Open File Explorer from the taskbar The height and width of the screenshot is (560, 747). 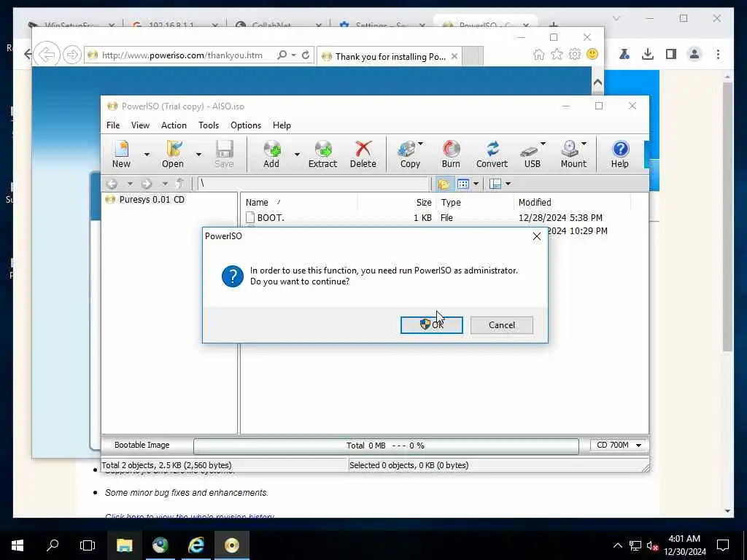click(x=124, y=545)
